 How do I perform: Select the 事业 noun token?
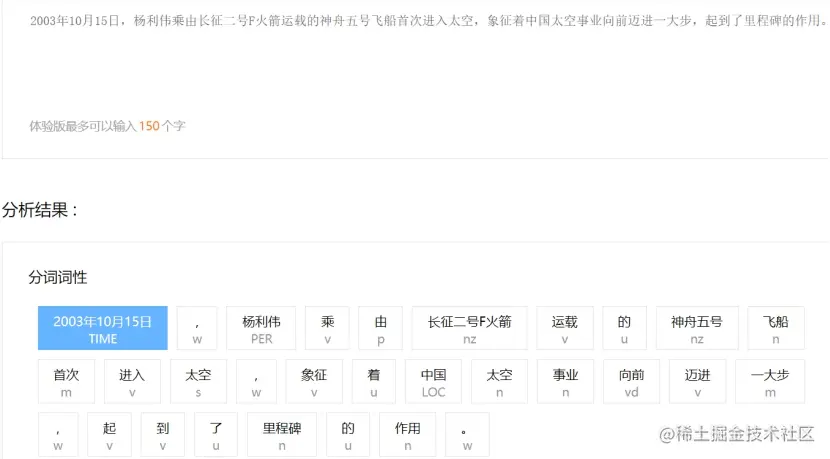coord(565,381)
